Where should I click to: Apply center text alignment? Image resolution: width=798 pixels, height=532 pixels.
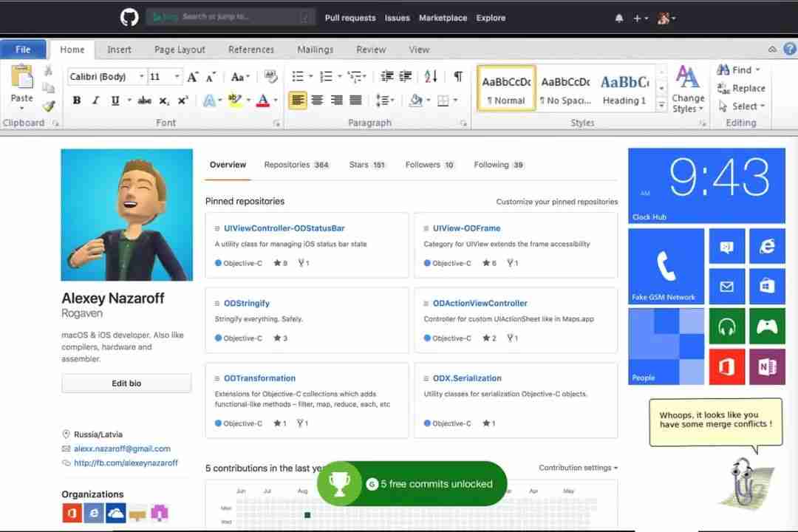317,101
